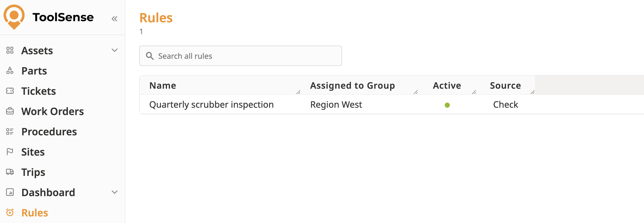Click the Procedures checklist icon
The image size is (644, 223).
[x=10, y=131]
